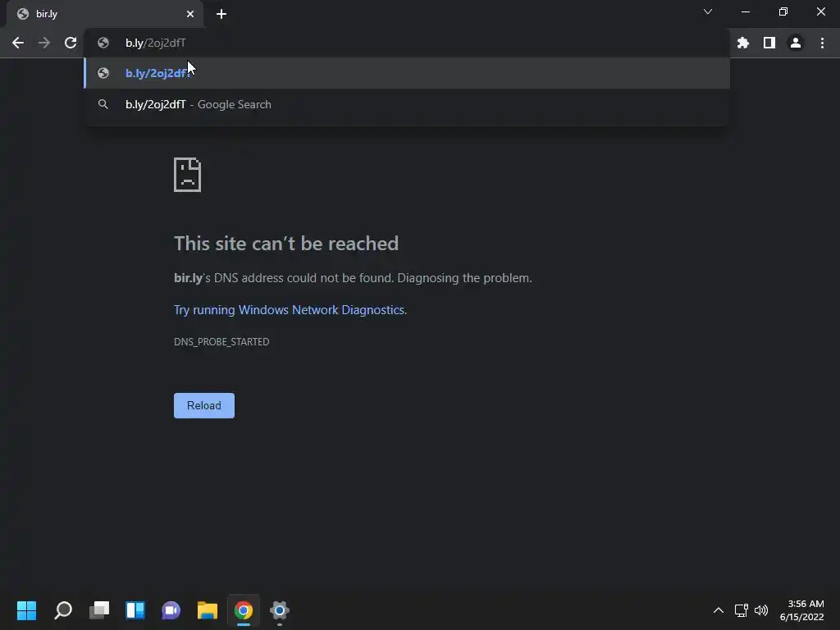Open the volume tray icon
The image size is (840, 630).
(x=760, y=610)
